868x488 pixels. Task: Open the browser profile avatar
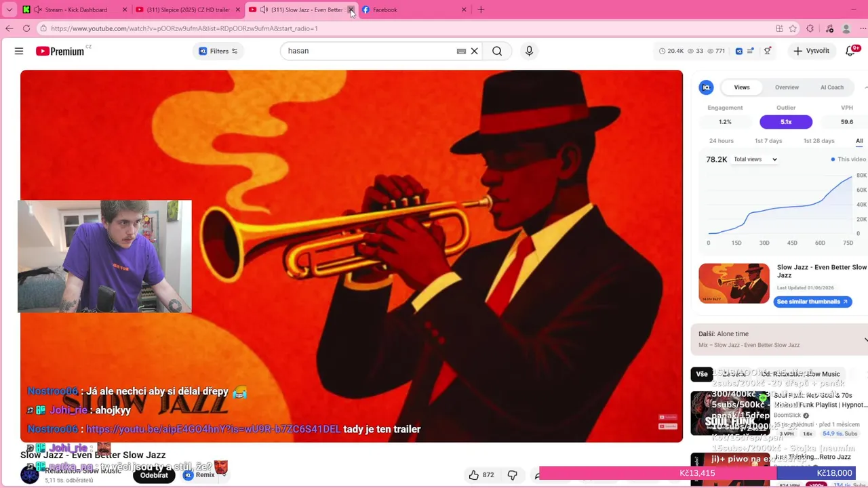click(x=846, y=28)
